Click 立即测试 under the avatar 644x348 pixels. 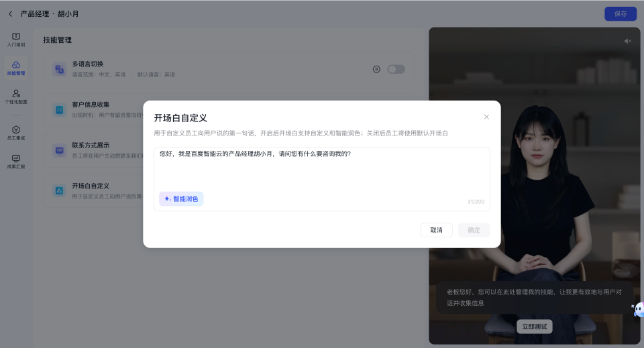[535, 327]
